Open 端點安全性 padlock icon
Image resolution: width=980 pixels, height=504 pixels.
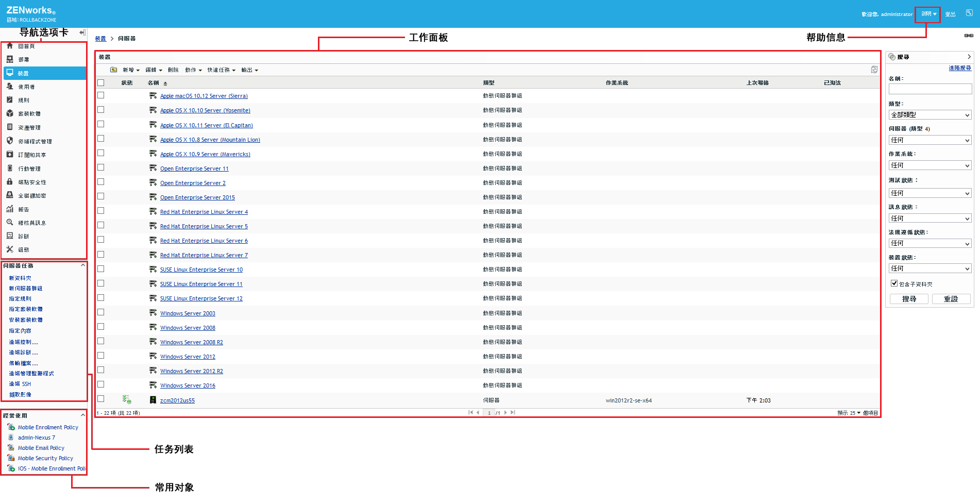click(10, 182)
